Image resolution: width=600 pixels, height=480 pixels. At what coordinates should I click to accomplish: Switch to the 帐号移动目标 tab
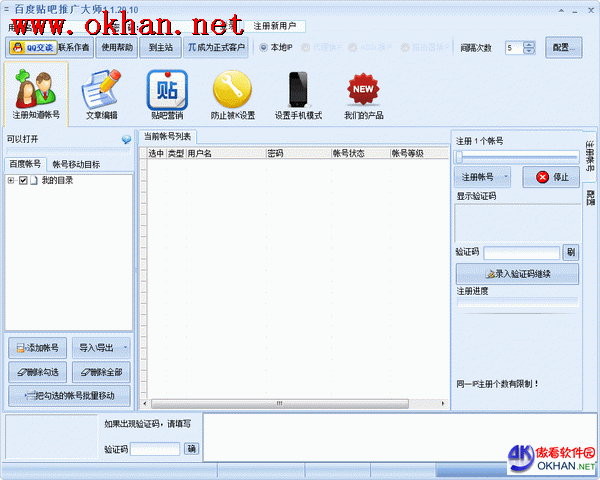click(76, 165)
